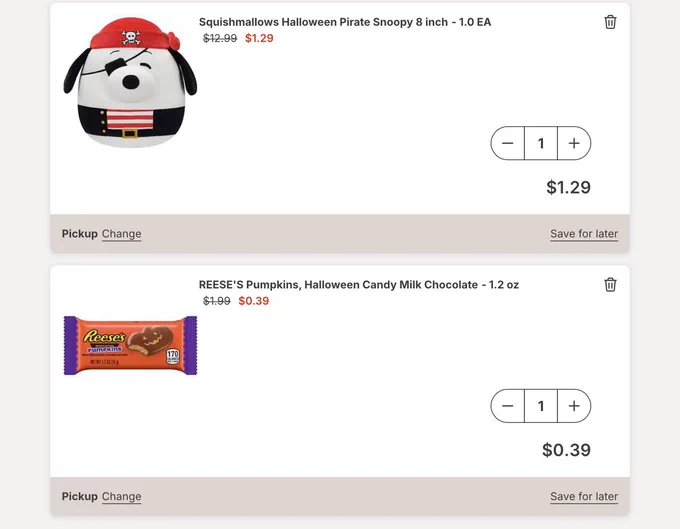Click the crossed-out $1.99 original price

(217, 301)
